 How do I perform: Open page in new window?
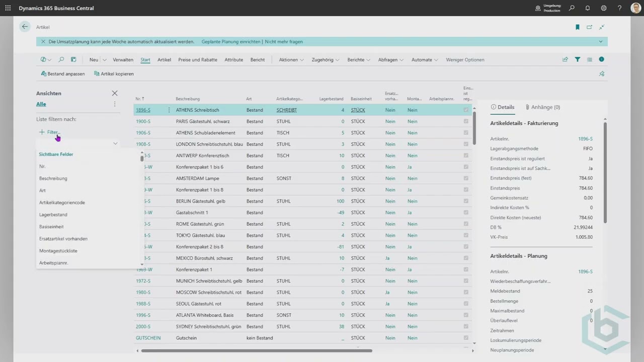[x=589, y=27]
